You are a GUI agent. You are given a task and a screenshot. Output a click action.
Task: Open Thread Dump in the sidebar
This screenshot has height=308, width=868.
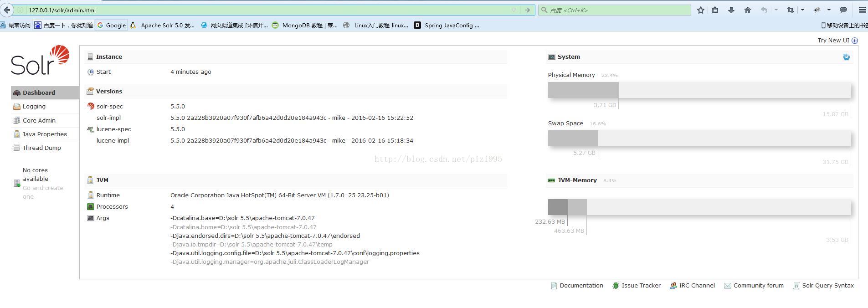click(x=45, y=148)
